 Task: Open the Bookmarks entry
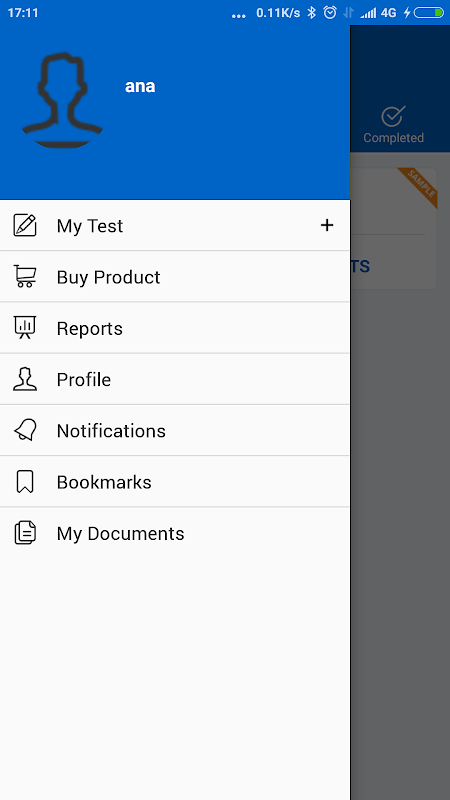point(174,482)
